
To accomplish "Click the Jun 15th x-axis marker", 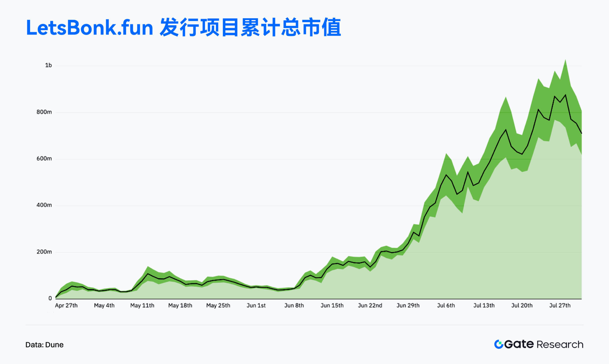I will pos(332,305).
